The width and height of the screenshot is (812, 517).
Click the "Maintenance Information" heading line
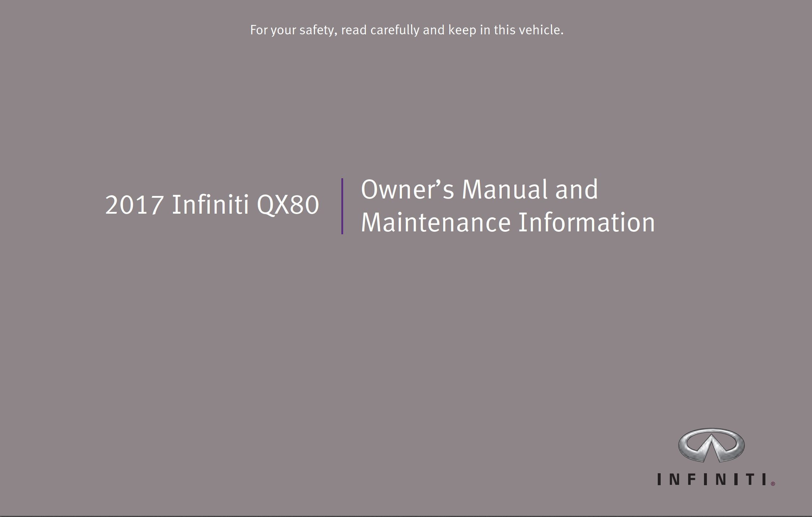508,222
